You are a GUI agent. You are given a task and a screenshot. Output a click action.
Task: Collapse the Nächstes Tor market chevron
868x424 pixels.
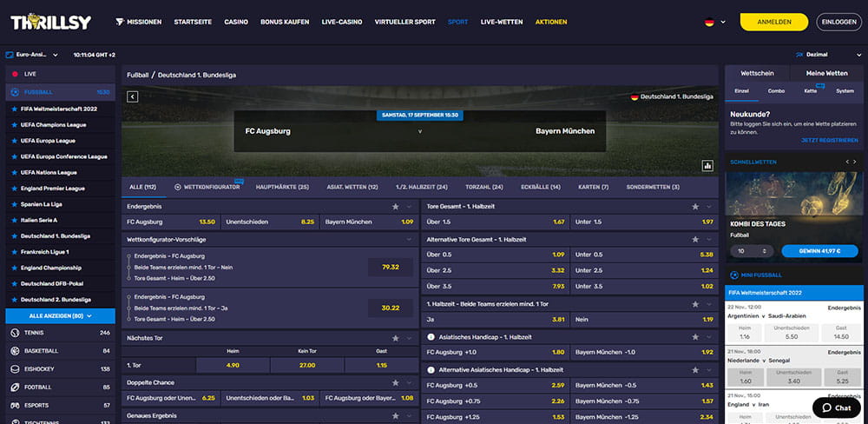(409, 337)
